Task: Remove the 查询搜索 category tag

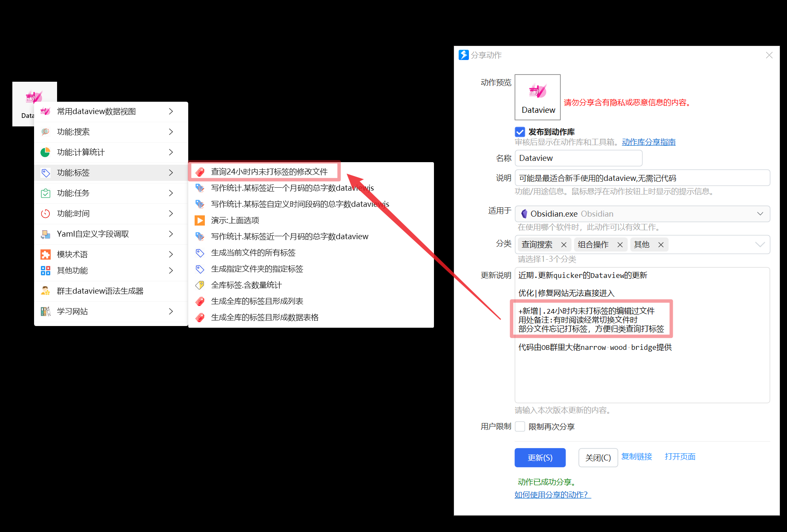Action: (563, 245)
